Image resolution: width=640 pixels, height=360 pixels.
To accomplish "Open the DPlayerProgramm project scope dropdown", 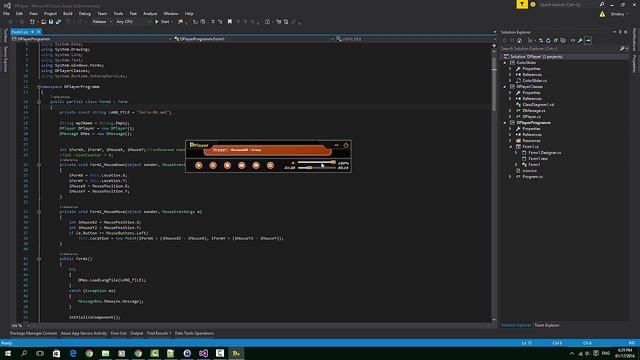I will (91, 39).
